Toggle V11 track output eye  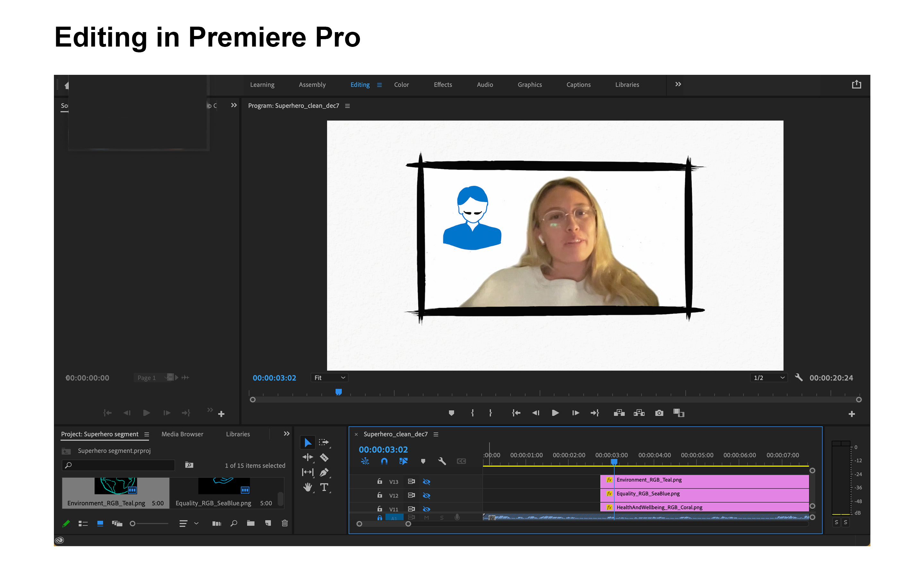tap(426, 509)
